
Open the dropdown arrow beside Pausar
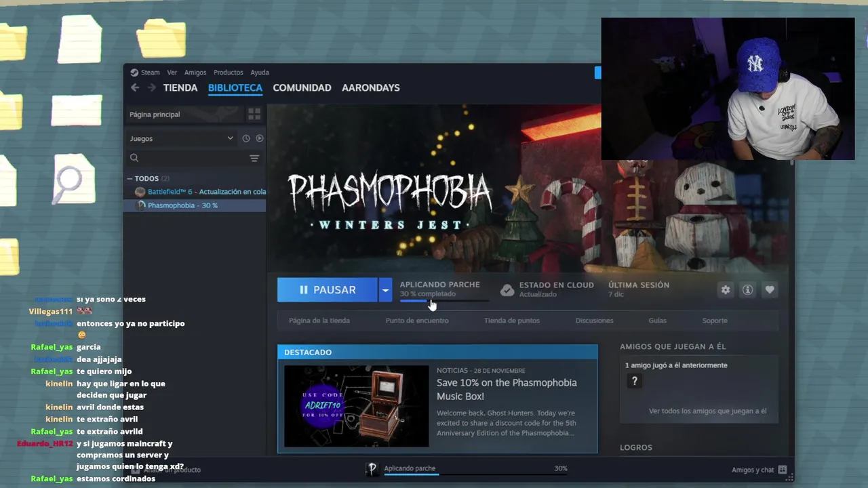click(x=384, y=289)
